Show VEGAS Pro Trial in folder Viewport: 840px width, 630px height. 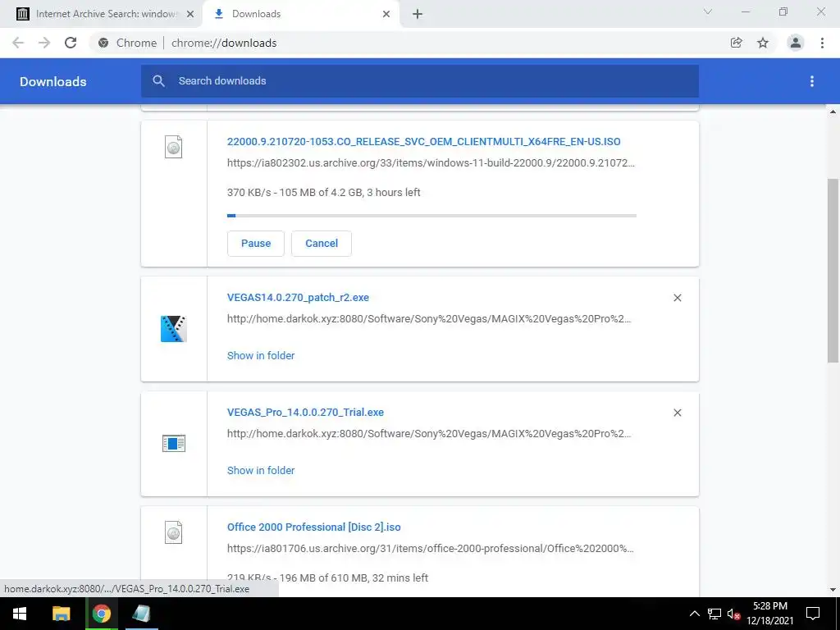point(261,470)
